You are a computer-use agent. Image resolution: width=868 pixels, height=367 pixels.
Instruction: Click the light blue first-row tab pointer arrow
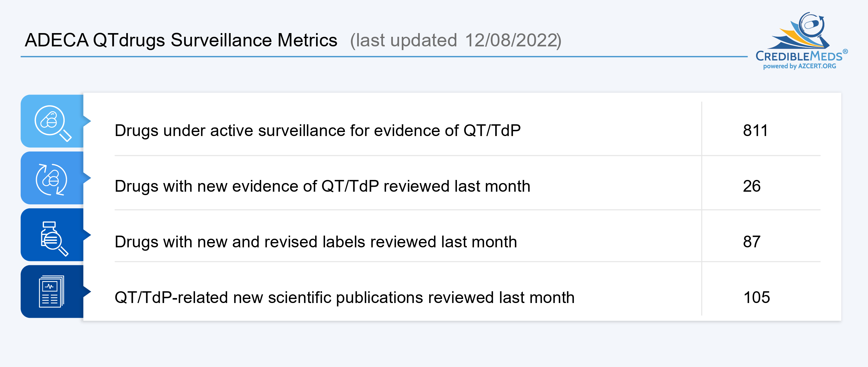[87, 121]
